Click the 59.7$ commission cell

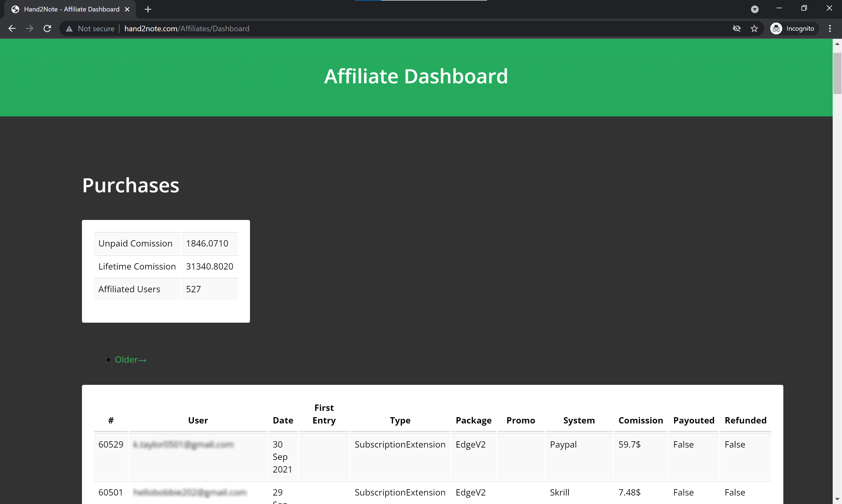629,444
